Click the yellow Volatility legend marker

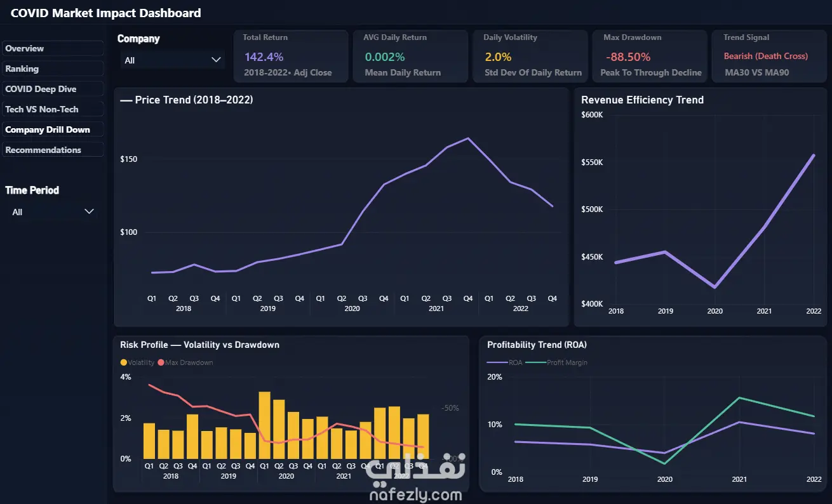point(124,362)
